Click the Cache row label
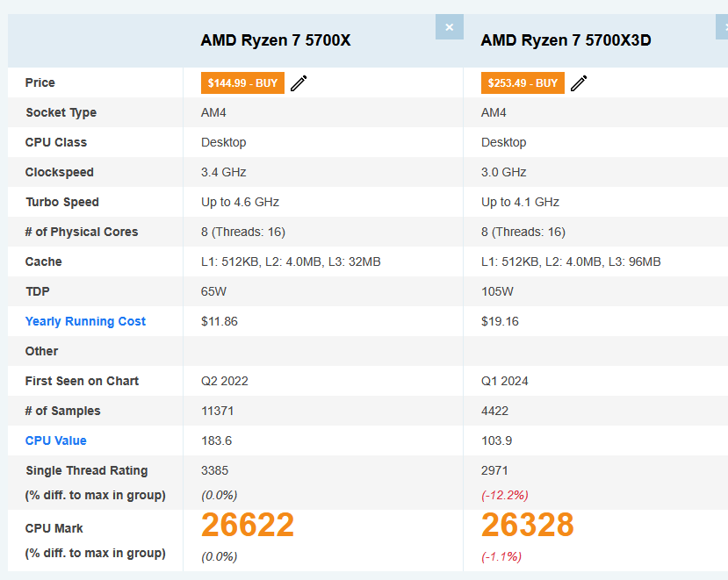This screenshot has height=580, width=728. (43, 261)
